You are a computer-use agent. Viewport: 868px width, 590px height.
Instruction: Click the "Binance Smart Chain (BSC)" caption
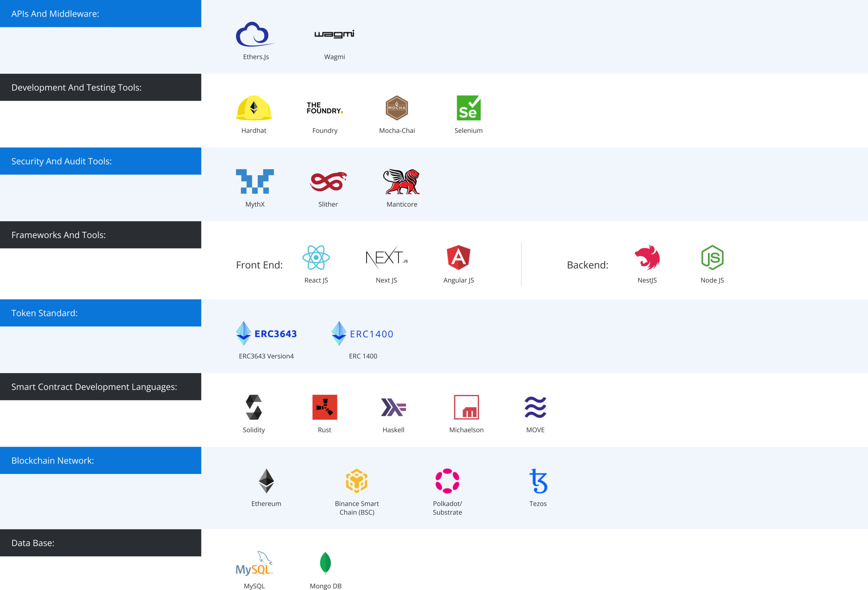[357, 508]
